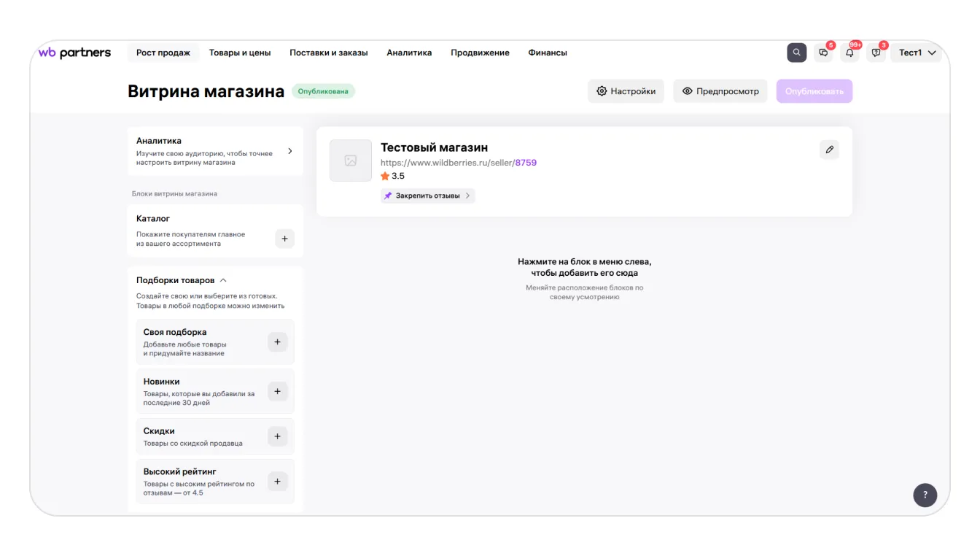Open the Тест1 account dropdown

coord(917,53)
